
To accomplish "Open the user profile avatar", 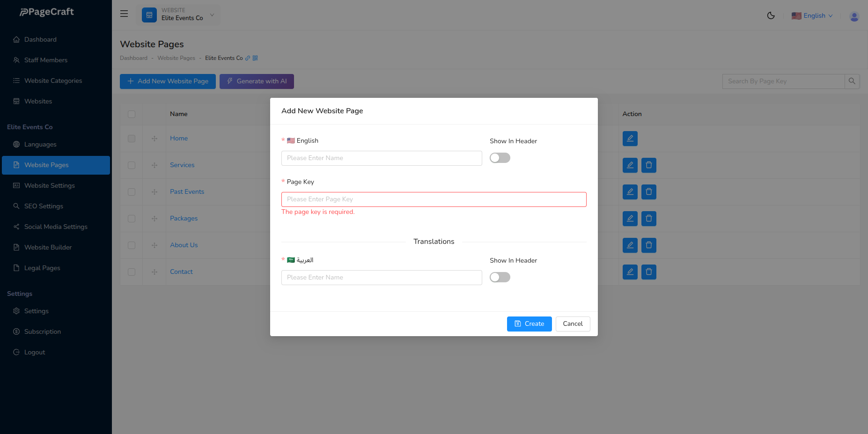I will pos(854,16).
